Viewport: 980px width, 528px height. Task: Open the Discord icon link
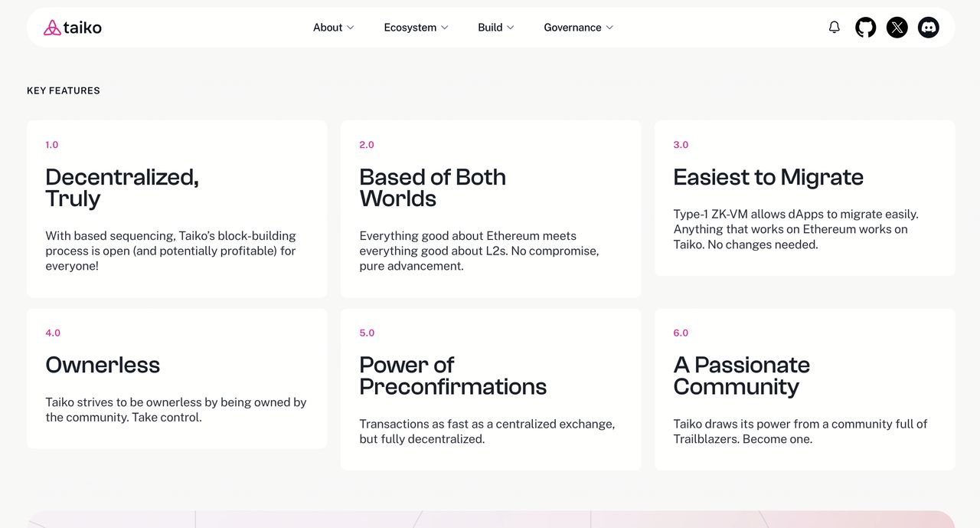click(x=929, y=28)
